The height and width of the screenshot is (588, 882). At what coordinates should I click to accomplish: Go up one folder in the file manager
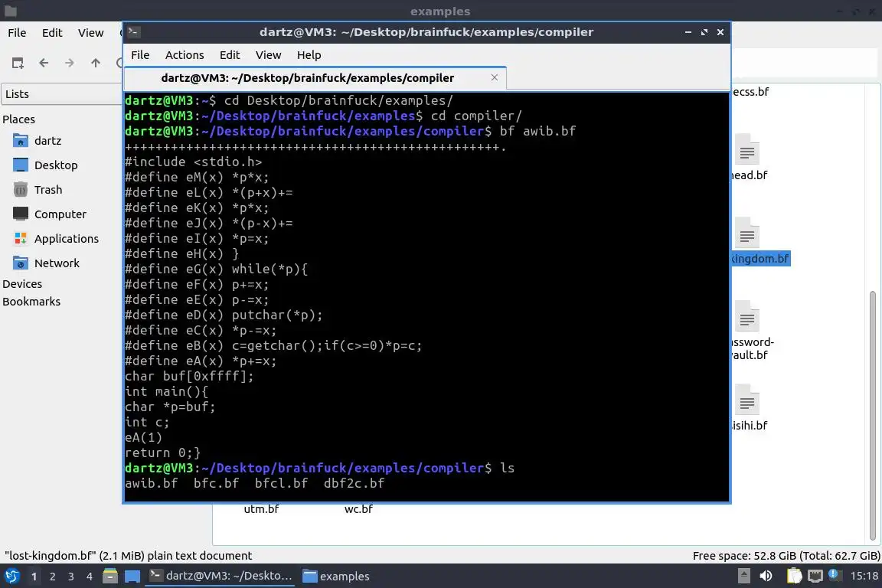(x=96, y=63)
